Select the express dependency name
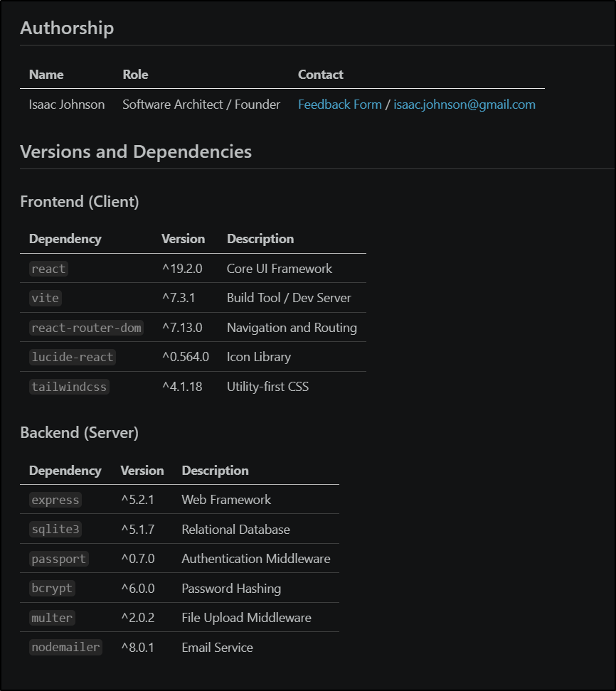This screenshot has width=616, height=691. coord(55,500)
